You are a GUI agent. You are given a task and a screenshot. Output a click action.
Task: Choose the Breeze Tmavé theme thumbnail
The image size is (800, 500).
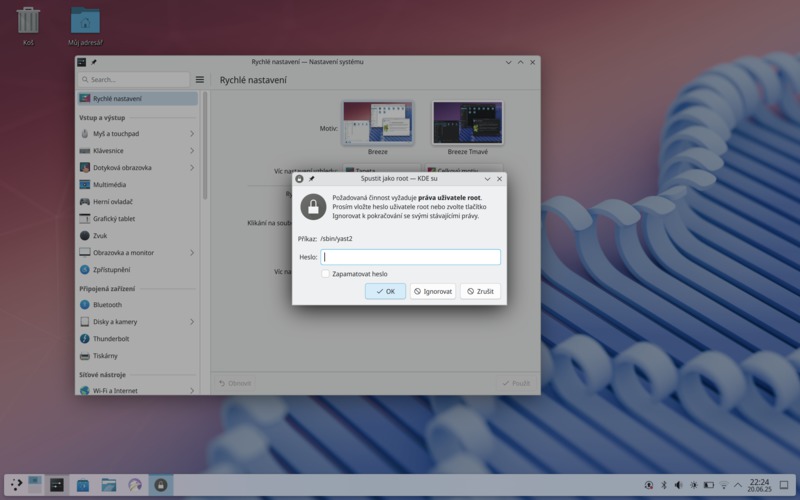[x=467, y=124]
